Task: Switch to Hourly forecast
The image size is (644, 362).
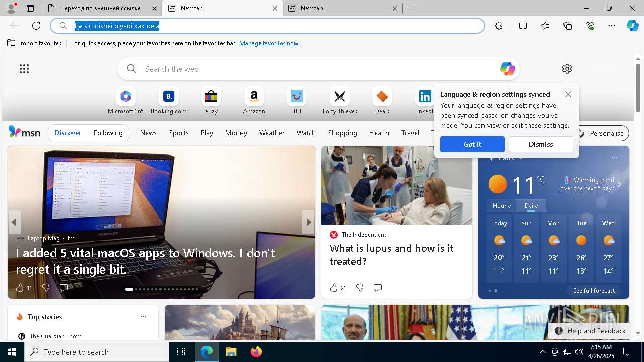Action: pos(502,206)
